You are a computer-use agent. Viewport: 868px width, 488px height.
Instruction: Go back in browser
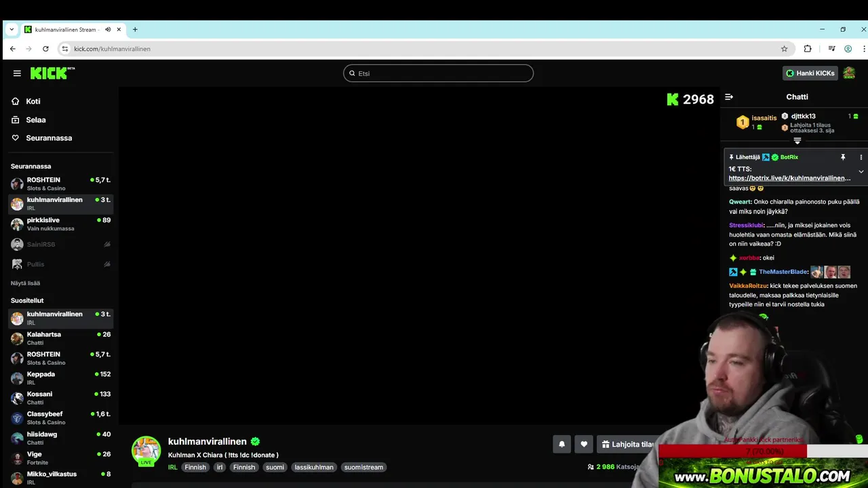tap(12, 49)
